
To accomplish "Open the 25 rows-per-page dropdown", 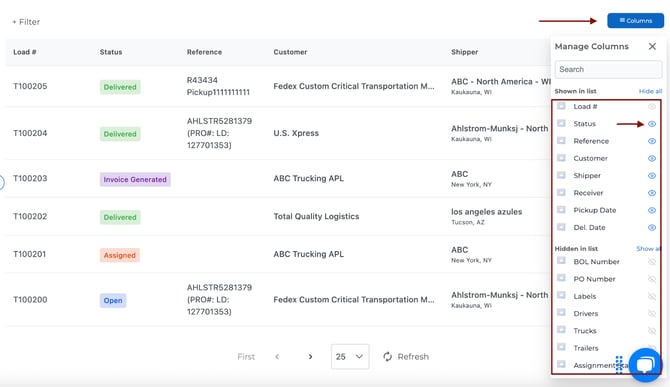I will [350, 357].
